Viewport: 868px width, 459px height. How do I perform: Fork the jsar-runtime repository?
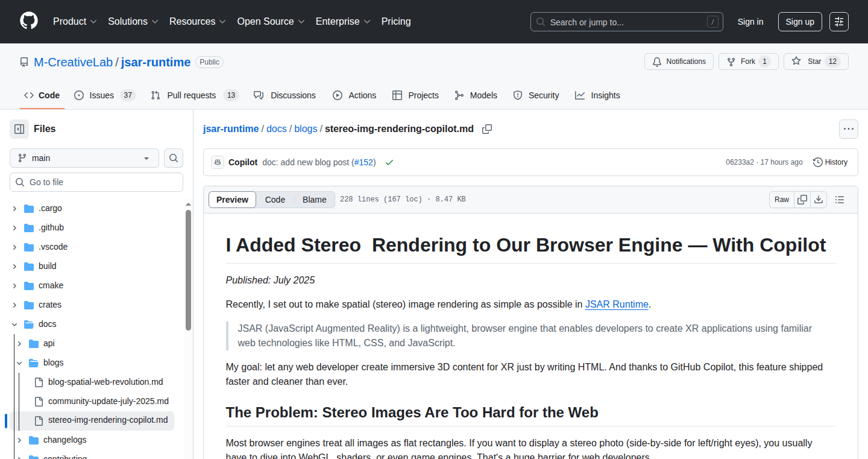[749, 62]
